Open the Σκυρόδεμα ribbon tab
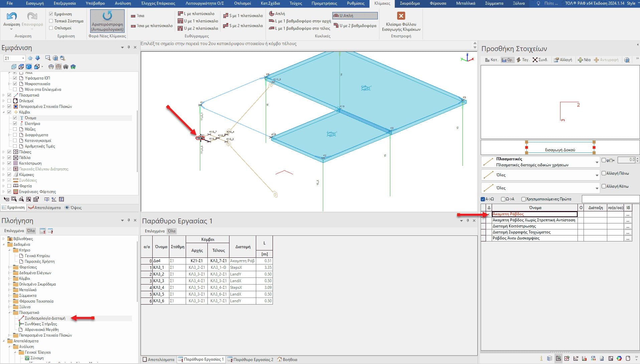The width and height of the screenshot is (640, 364). (410, 3)
